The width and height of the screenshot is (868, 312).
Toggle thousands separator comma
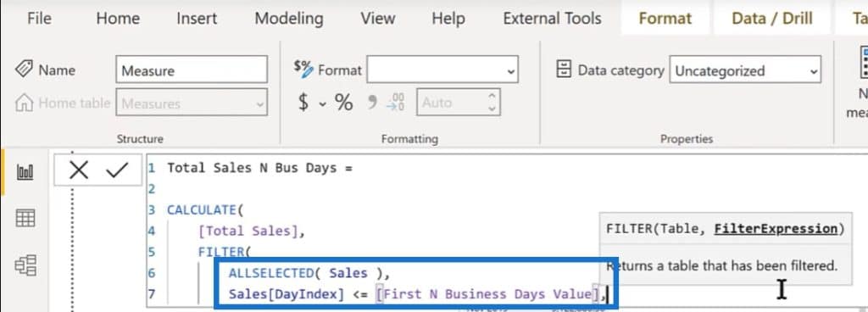[373, 102]
